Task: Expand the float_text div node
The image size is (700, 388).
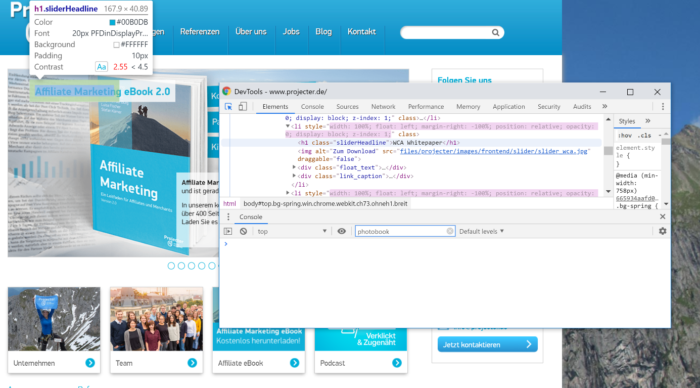Action: point(294,167)
